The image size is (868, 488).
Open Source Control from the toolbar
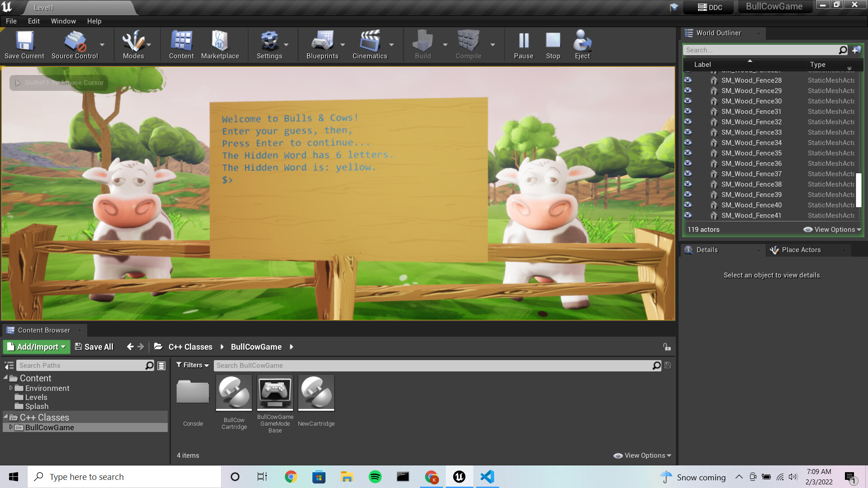click(x=75, y=45)
